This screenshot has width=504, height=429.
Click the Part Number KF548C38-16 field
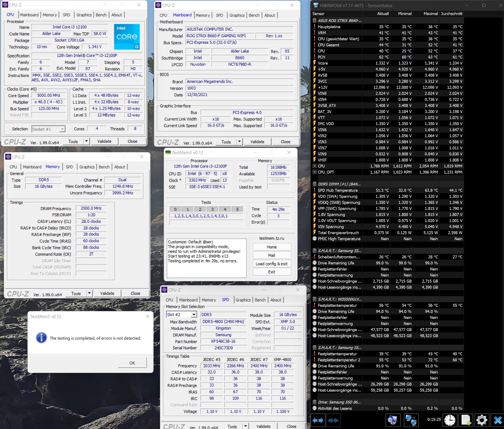point(223,341)
